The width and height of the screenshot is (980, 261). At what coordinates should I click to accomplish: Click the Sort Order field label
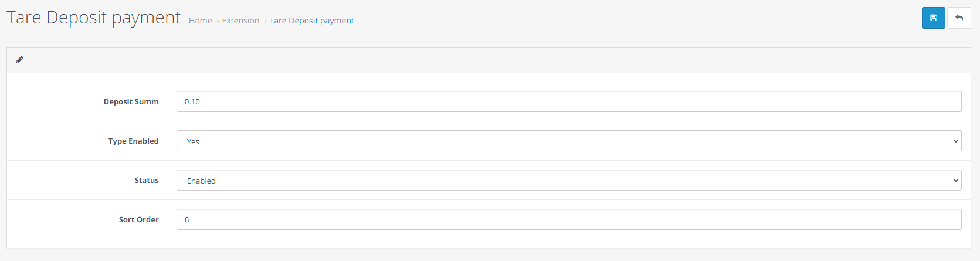tap(138, 219)
